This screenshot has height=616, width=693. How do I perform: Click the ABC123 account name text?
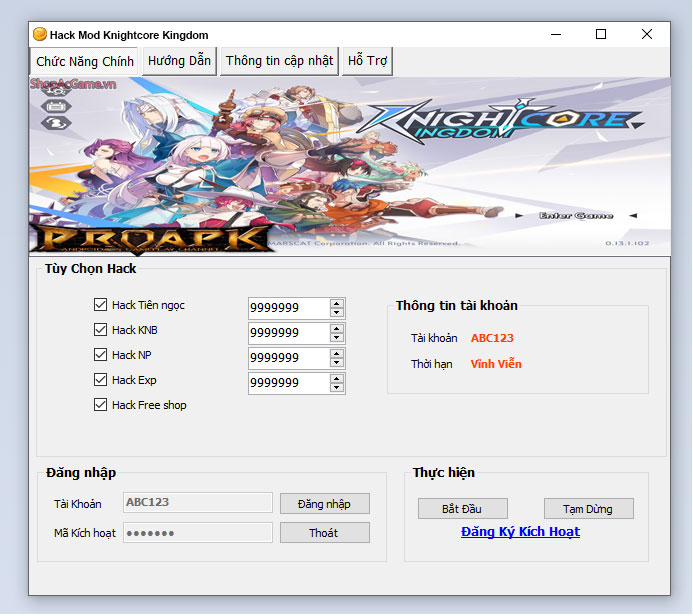click(x=492, y=338)
